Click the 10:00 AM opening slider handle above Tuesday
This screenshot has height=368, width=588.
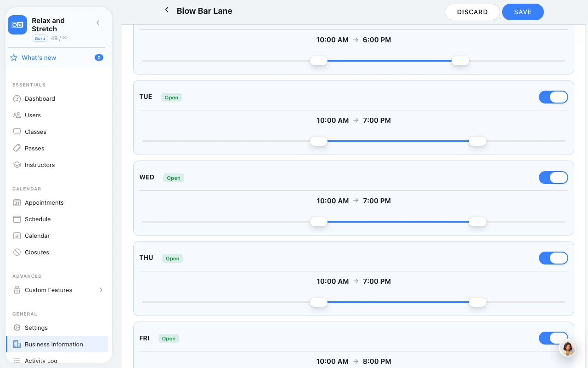tap(319, 61)
